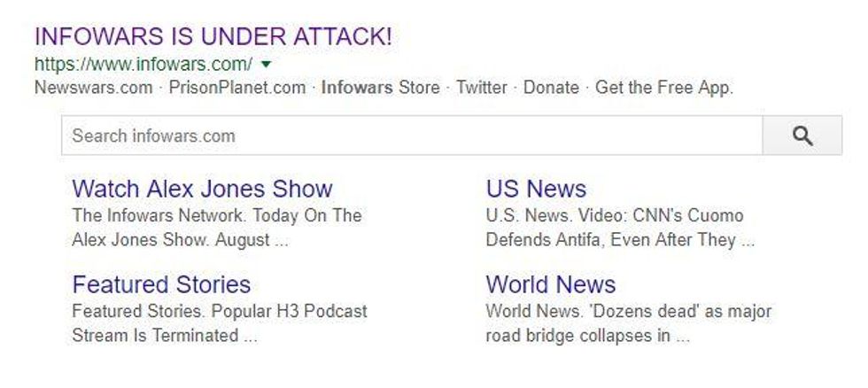
Task: Open the INFOWARS IS UNDER ATTACK! result title
Action: point(213,37)
